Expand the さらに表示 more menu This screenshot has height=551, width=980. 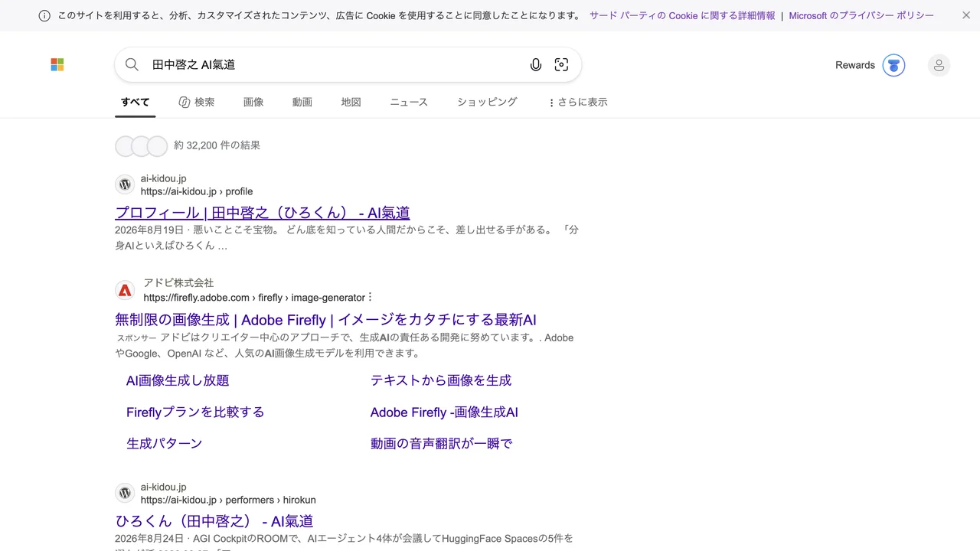pos(578,103)
